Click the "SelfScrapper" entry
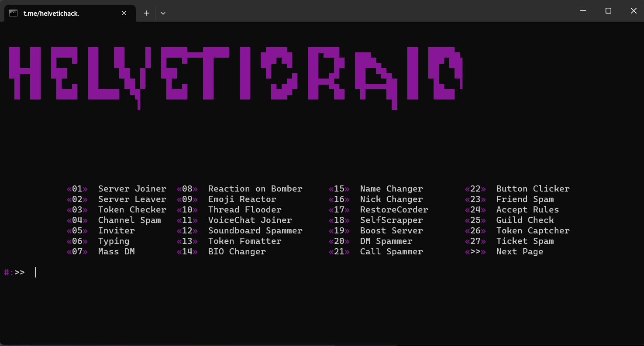Viewport: 644px width, 346px height. (392, 220)
